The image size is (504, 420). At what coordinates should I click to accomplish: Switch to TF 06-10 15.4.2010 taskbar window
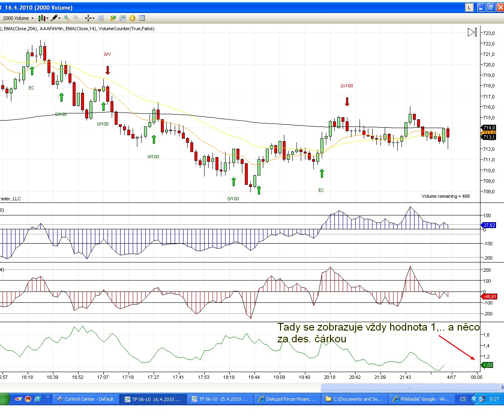(x=220, y=399)
